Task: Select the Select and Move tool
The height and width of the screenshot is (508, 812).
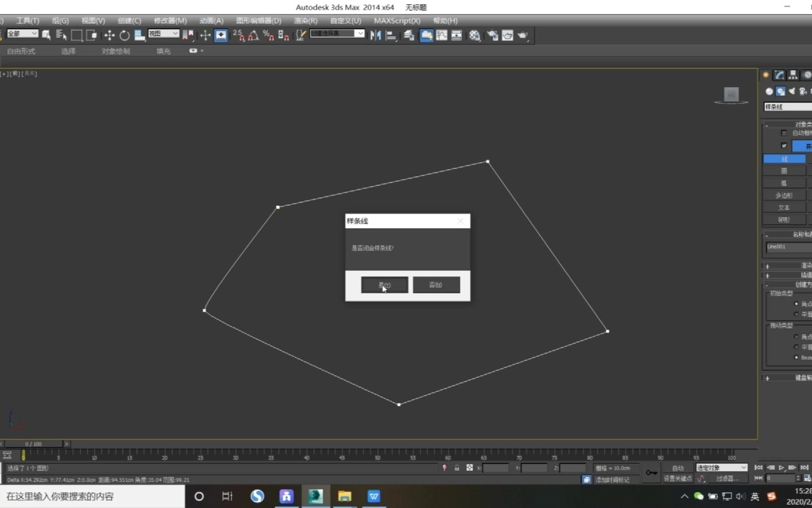Action: 109,35
